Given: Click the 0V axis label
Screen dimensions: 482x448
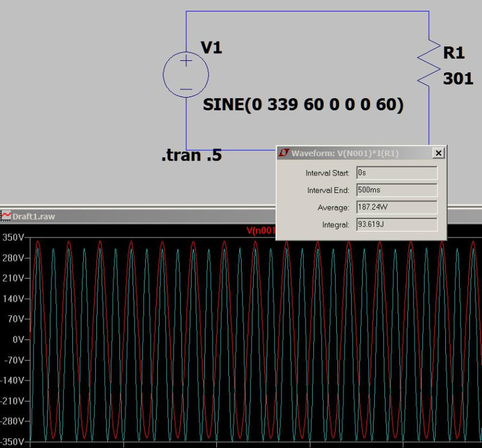Looking at the screenshot, I should tap(18, 339).
